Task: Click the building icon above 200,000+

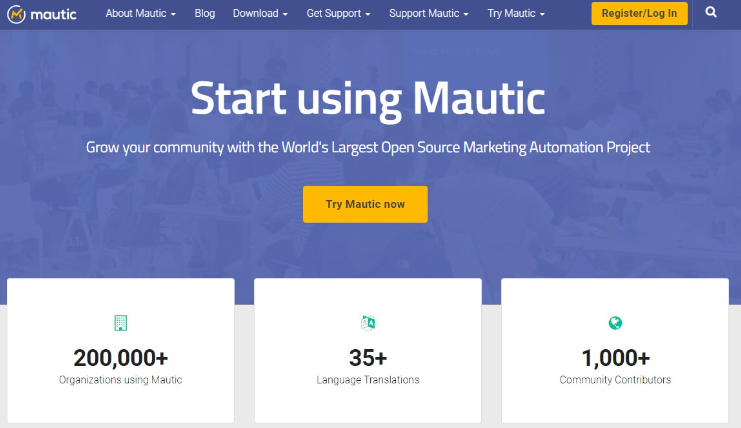Action: (121, 323)
